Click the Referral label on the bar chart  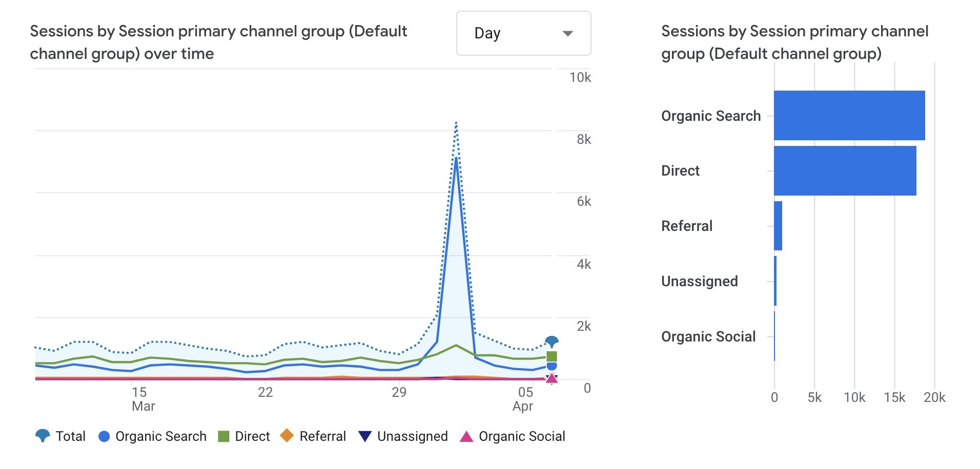[687, 226]
